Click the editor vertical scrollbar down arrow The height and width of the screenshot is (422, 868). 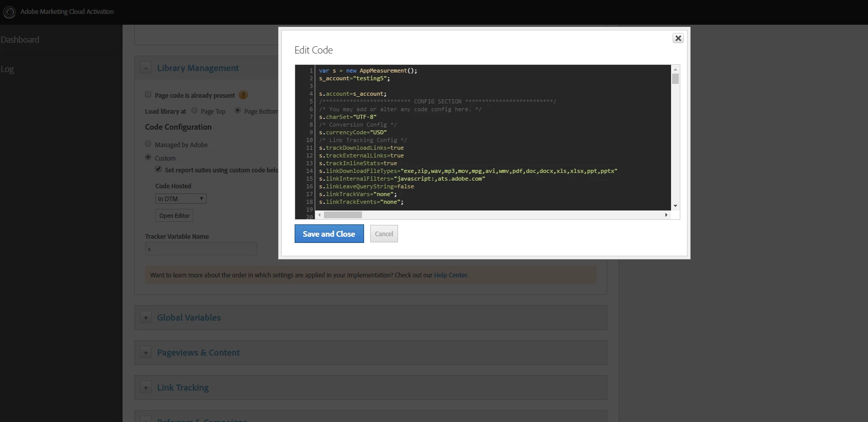pyautogui.click(x=675, y=206)
